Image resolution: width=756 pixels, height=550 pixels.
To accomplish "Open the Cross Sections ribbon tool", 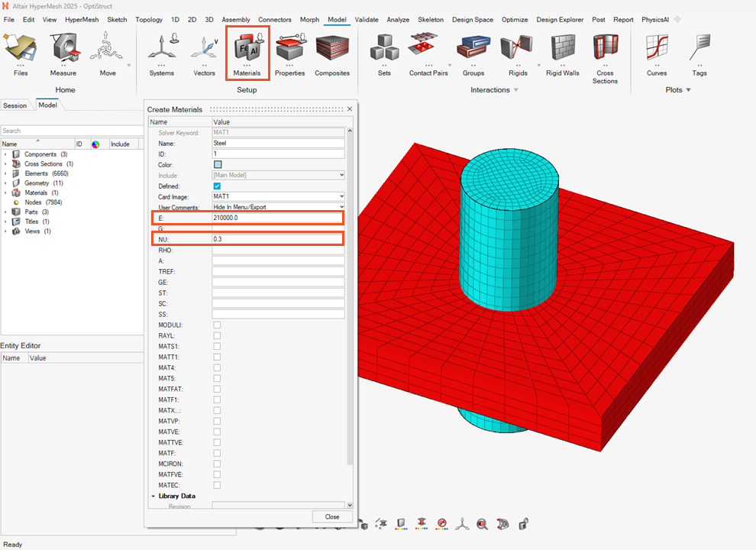I will coord(605,58).
